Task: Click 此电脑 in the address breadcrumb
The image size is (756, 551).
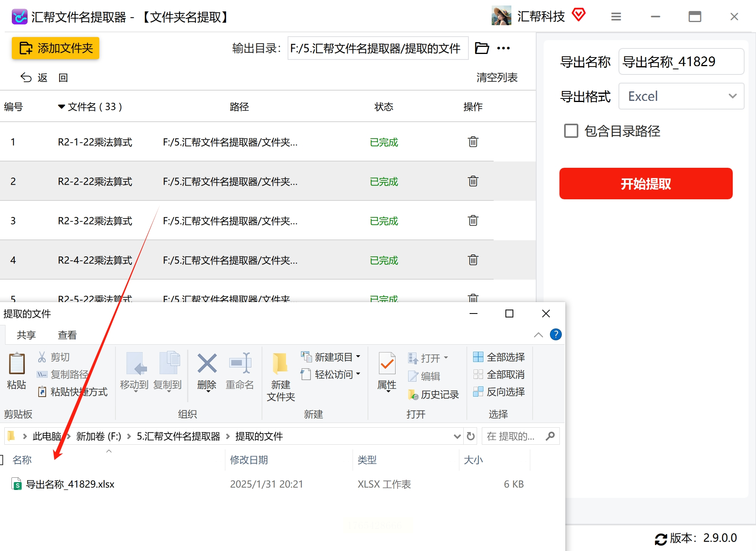Action: (x=46, y=436)
